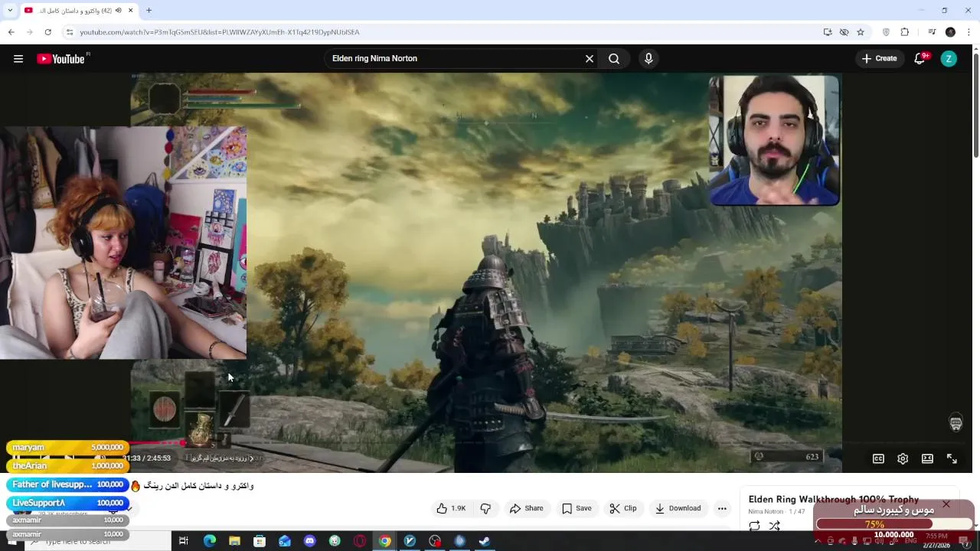Click the theArian 1,000,000 donor row
Screen dimensions: 980x551
(x=67, y=465)
